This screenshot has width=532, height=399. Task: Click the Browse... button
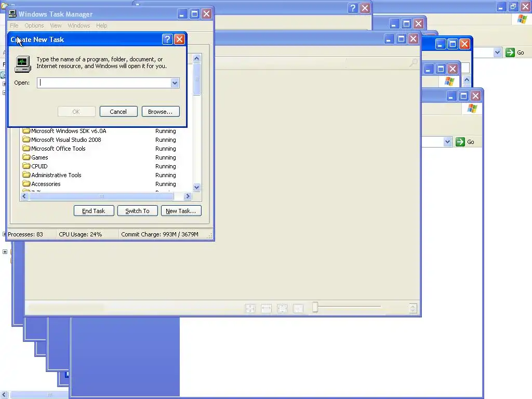pyautogui.click(x=161, y=112)
